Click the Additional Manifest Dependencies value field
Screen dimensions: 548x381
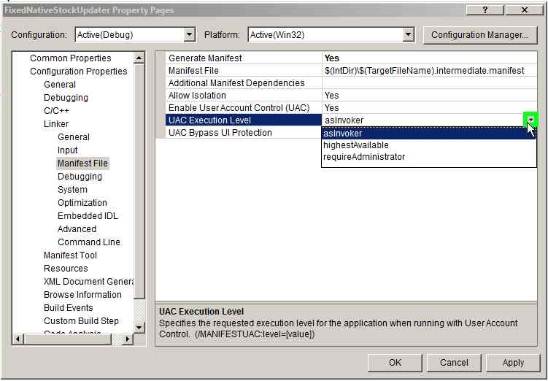pos(430,83)
